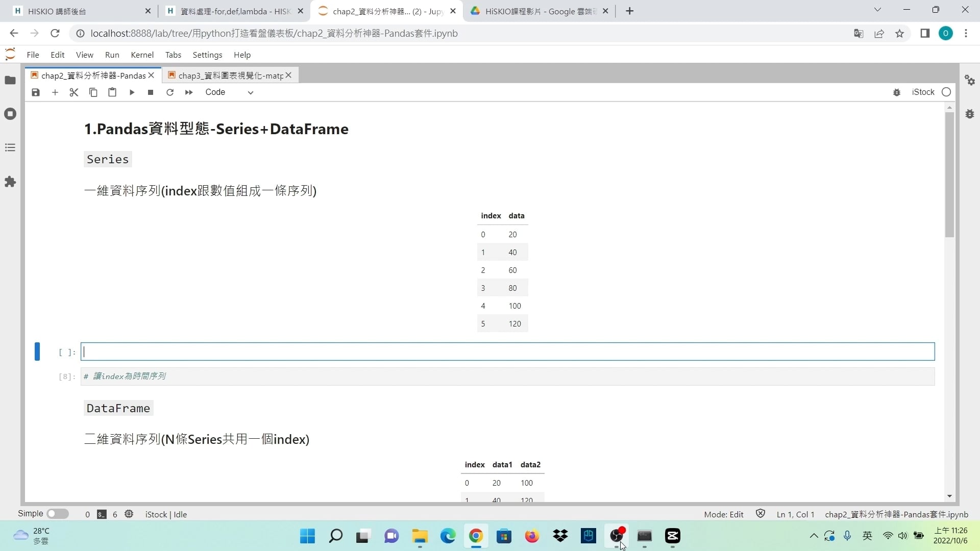Open the Chrome tab search chevron
Image resolution: width=980 pixels, height=551 pixels.
pyautogui.click(x=877, y=10)
